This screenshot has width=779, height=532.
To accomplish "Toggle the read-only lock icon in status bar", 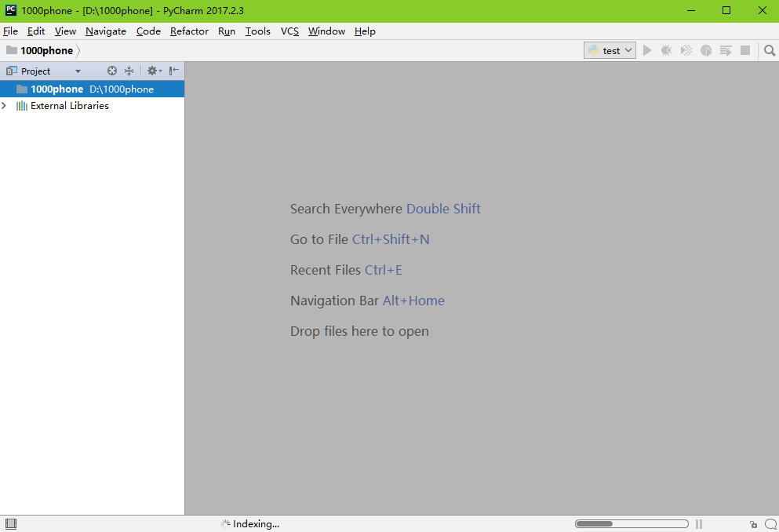I will (x=754, y=524).
